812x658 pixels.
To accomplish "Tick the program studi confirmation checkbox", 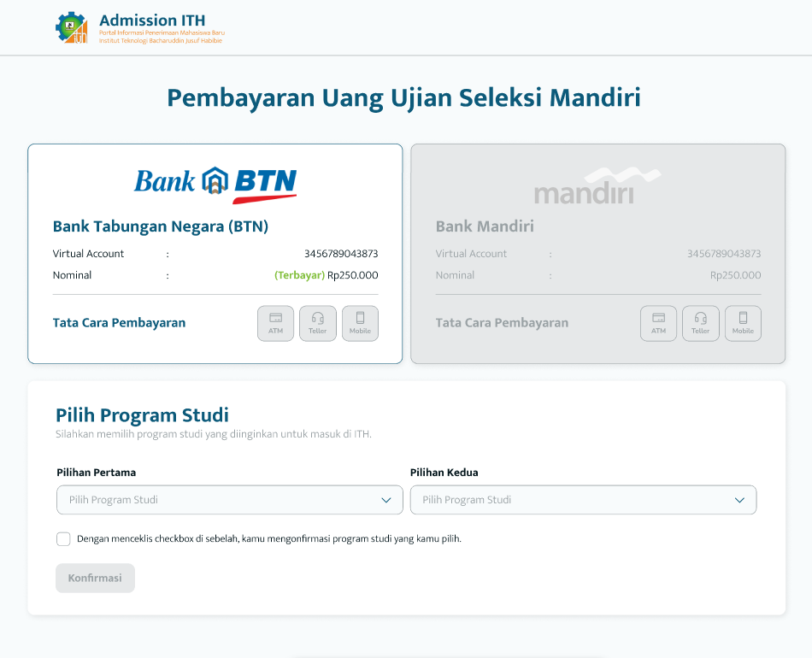I will [x=63, y=539].
